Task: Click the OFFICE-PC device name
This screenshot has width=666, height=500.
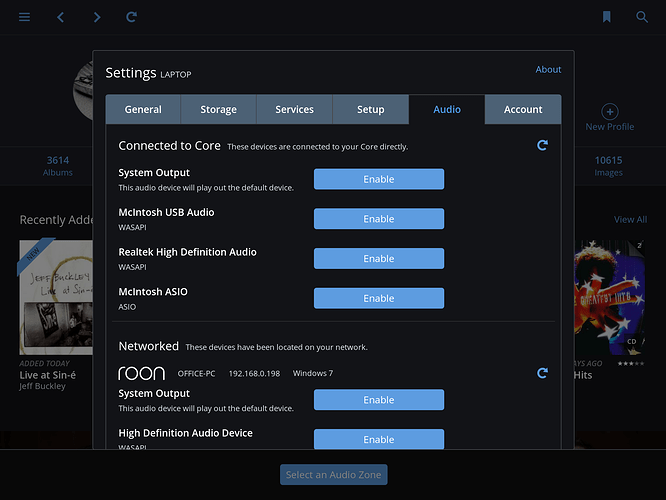Action: (x=196, y=373)
